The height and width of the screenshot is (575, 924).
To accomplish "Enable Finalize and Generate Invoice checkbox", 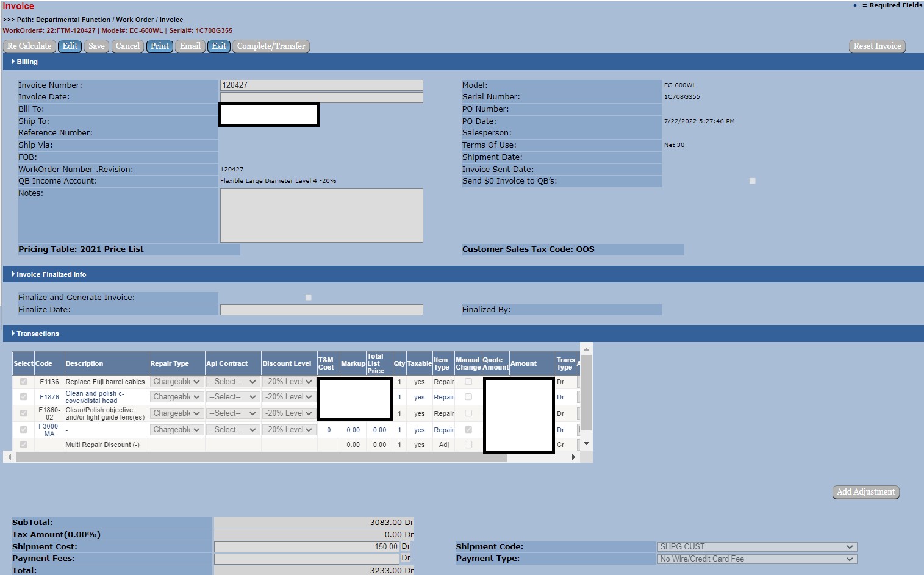I will [x=308, y=298].
